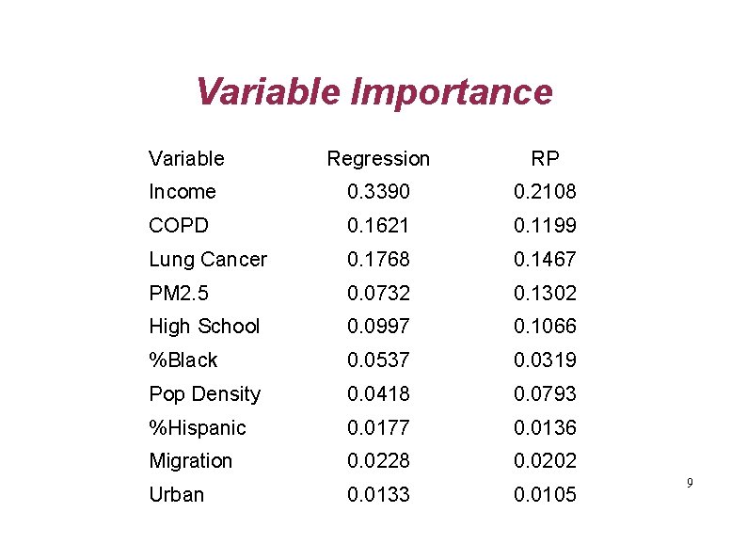The width and height of the screenshot is (747, 560).
Task: Click the Income regression value 0.3390
Action: [378, 192]
